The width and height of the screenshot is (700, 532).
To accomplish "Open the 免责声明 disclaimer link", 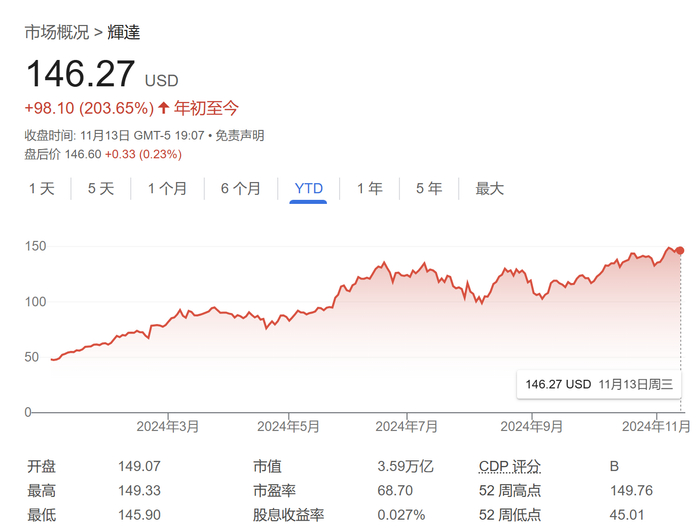I will [x=240, y=135].
